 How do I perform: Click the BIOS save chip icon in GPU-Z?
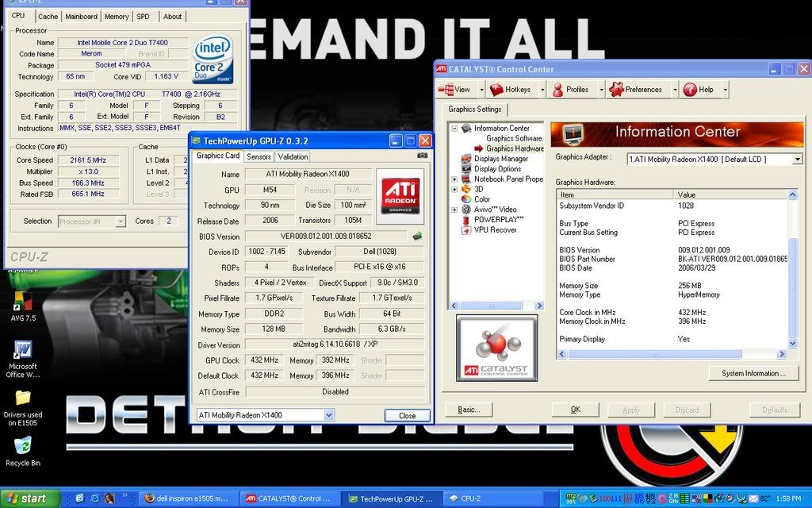coord(417,237)
